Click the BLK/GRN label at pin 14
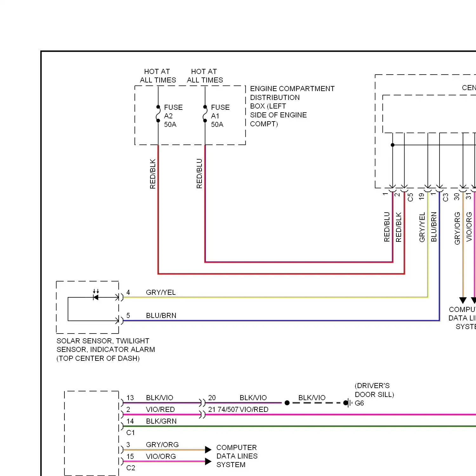Screen dimensions: 476x476 [x=161, y=421]
